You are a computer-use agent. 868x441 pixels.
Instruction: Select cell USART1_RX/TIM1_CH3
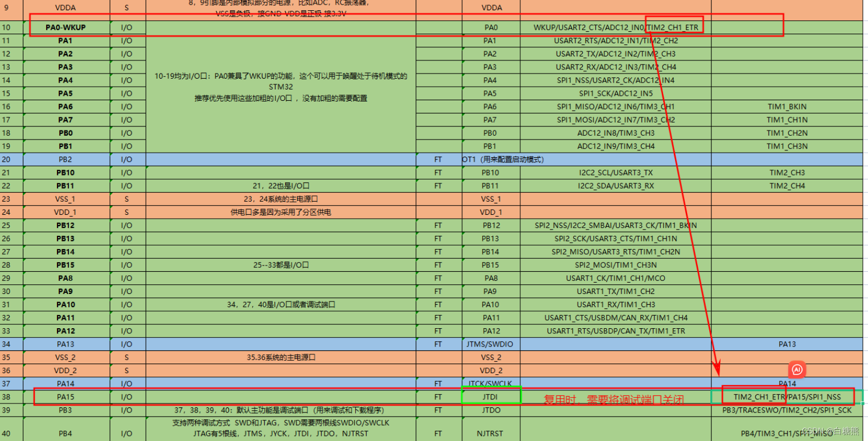616,304
